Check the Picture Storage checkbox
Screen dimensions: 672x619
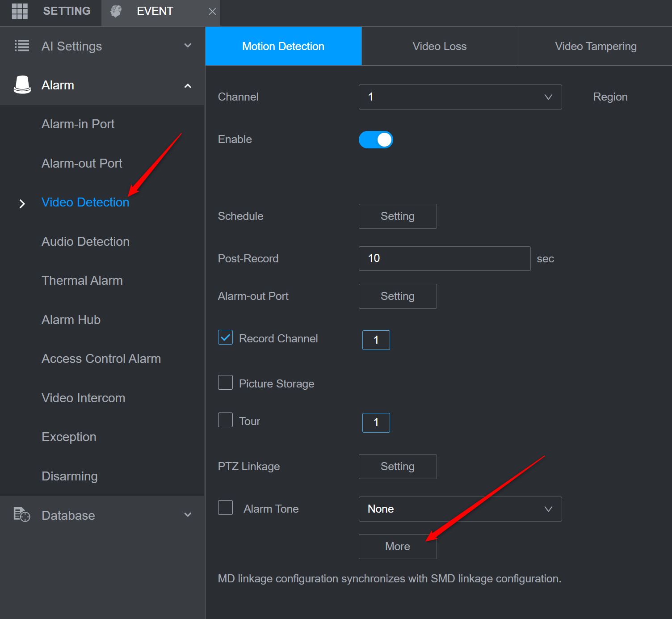tap(225, 383)
